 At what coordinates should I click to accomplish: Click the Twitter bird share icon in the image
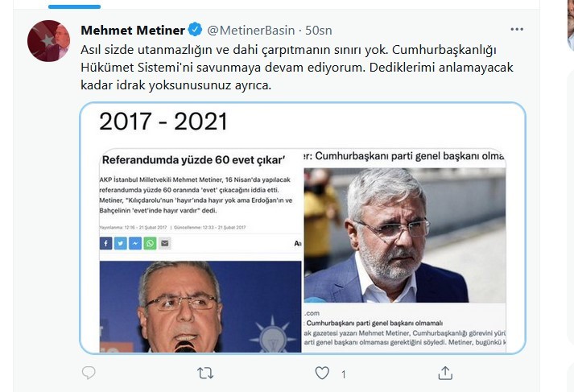[121, 243]
